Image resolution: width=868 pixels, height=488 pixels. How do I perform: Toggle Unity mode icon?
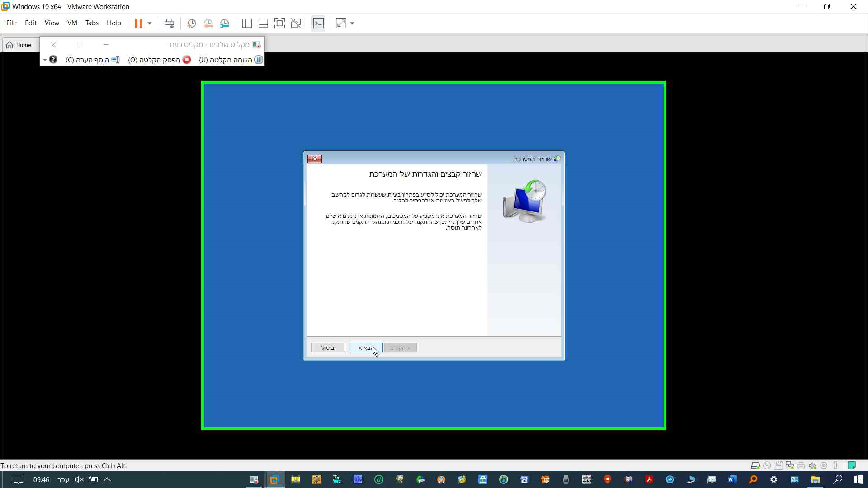[x=296, y=23]
